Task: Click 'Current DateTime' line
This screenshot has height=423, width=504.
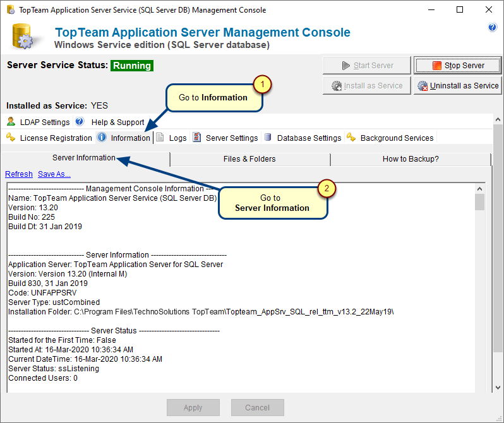Action: 85,359
